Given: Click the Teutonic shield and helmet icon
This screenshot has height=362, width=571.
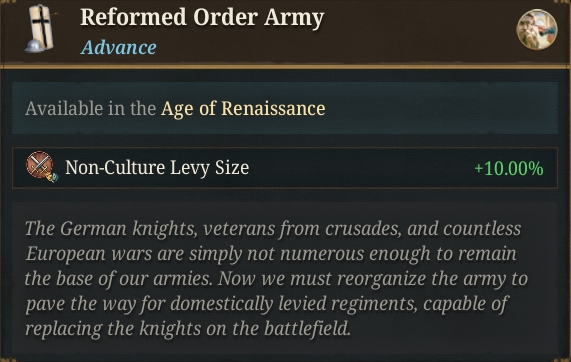Looking at the screenshot, I should 41,29.
